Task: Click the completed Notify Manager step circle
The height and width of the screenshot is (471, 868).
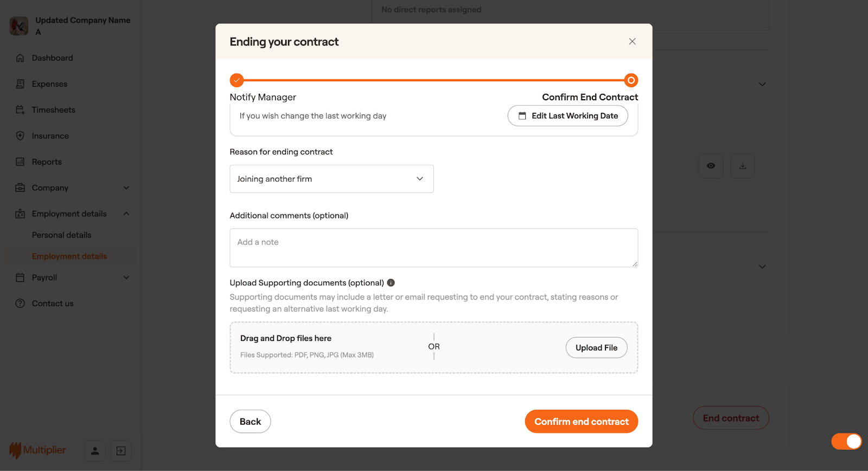Action: pyautogui.click(x=237, y=80)
